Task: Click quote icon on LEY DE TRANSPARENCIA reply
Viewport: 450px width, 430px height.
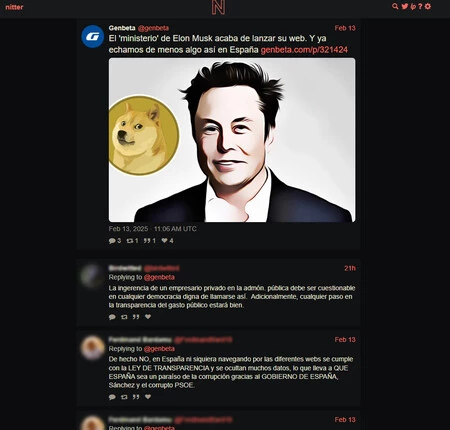Action: pos(136,397)
